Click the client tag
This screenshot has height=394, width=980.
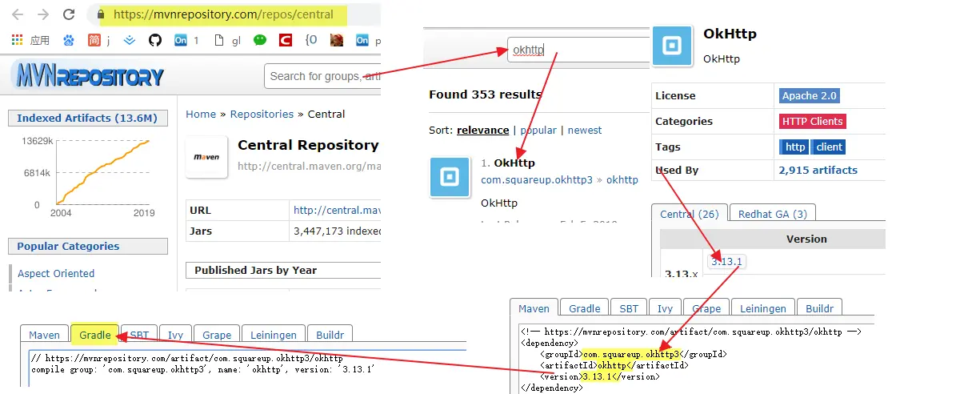[829, 147]
